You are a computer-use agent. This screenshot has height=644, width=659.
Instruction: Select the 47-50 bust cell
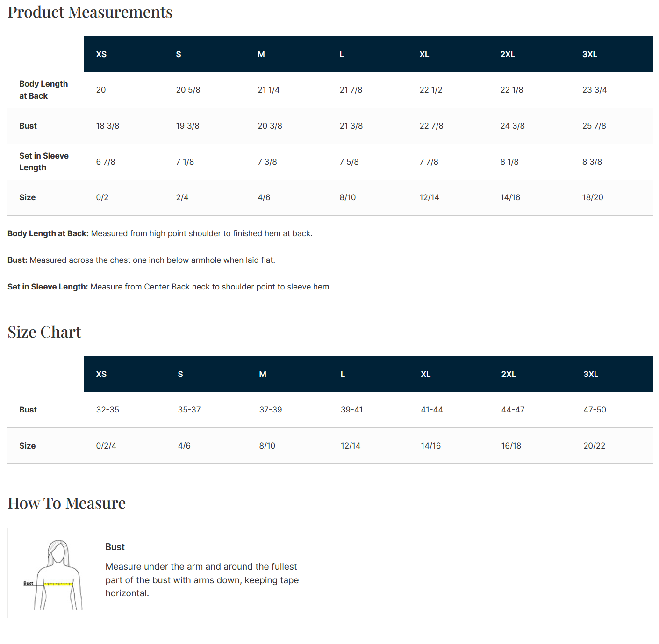point(595,410)
